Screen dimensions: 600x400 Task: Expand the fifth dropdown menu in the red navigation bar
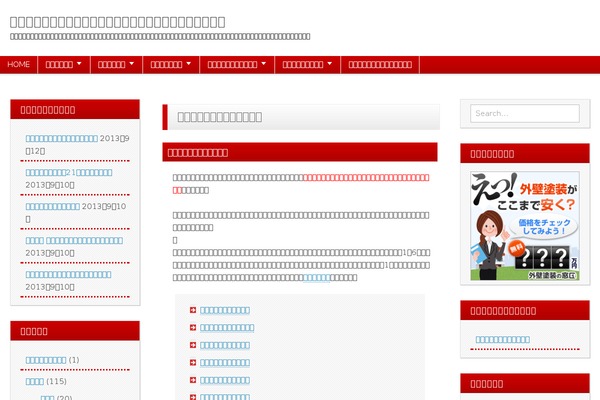coord(307,64)
